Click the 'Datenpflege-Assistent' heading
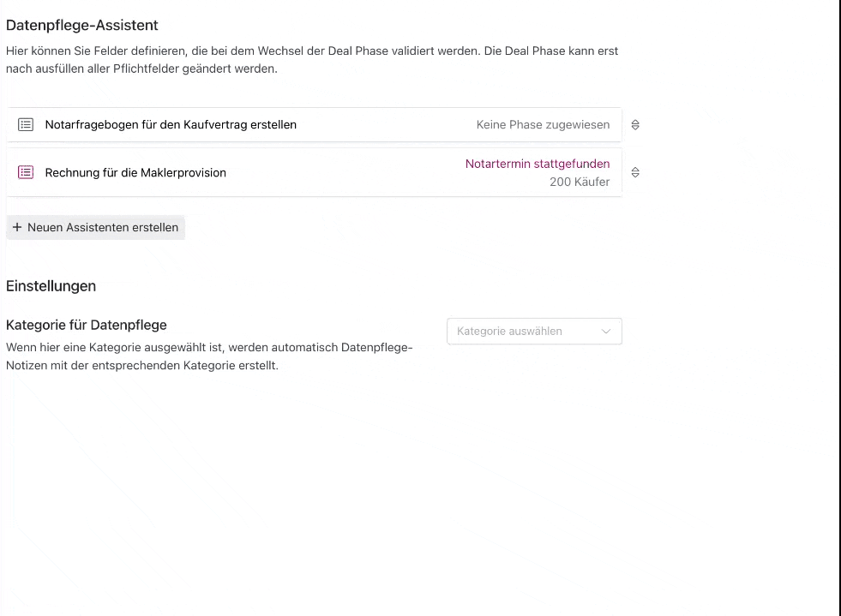This screenshot has width=841, height=616. (x=82, y=25)
